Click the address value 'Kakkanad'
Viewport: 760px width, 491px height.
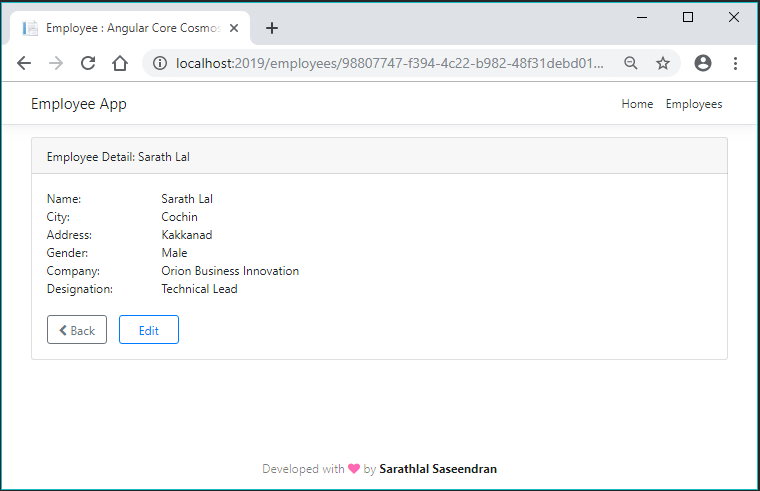point(187,235)
